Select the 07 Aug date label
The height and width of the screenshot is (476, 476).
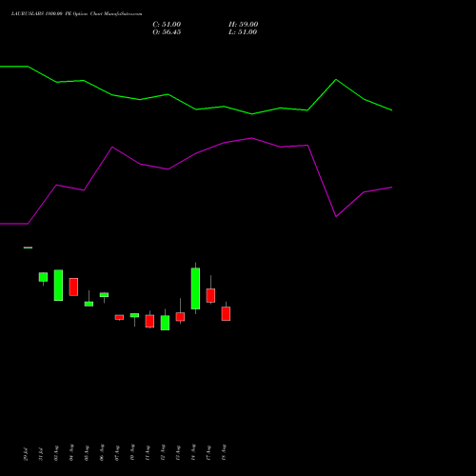(117, 453)
